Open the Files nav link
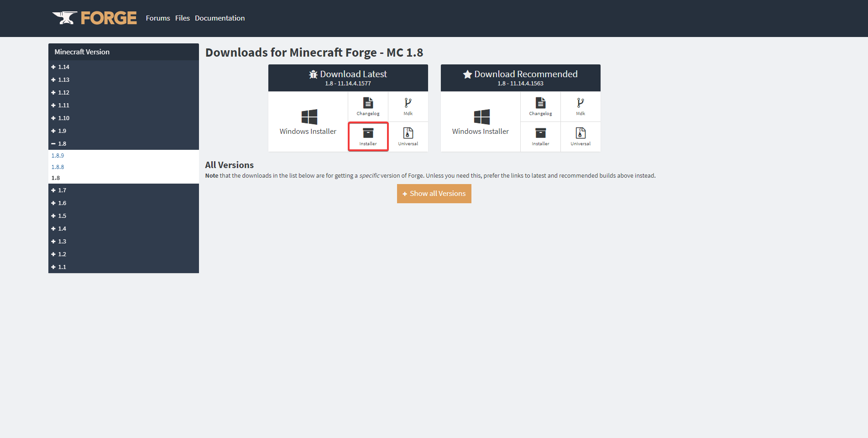The image size is (868, 438). tap(183, 18)
